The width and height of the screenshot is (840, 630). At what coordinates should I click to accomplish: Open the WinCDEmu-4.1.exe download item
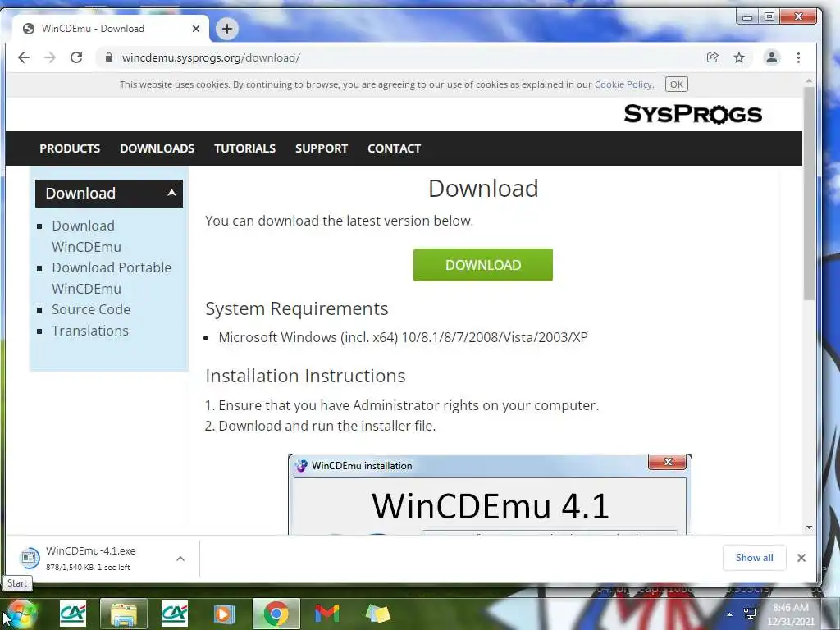tap(90, 558)
